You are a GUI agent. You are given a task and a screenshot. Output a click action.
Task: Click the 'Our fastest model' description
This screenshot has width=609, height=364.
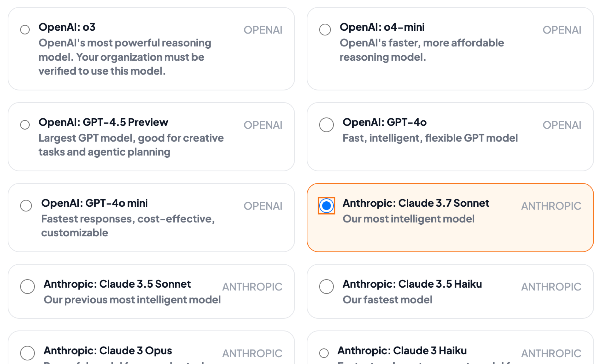[387, 300]
